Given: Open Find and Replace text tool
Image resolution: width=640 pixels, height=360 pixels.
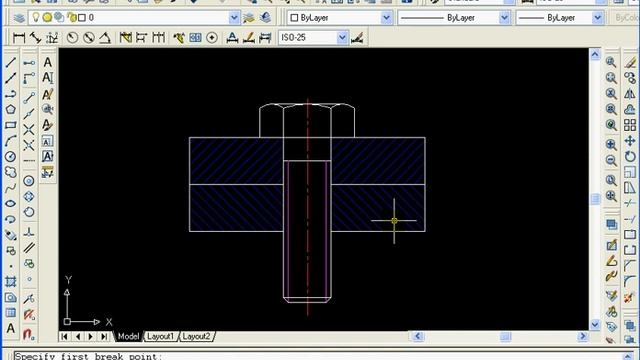Looking at the screenshot, I should 48,109.
